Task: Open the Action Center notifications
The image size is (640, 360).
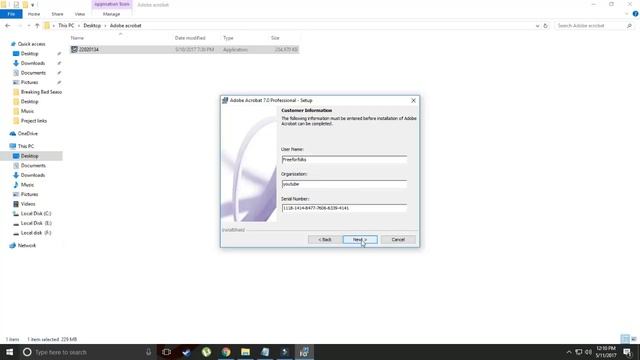Action: click(628, 352)
